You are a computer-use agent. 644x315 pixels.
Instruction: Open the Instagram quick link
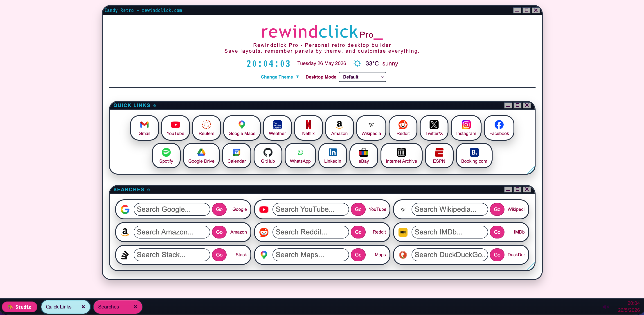466,128
